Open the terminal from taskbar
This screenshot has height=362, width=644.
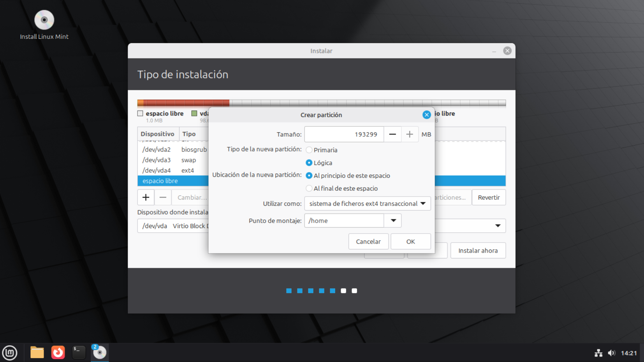79,353
